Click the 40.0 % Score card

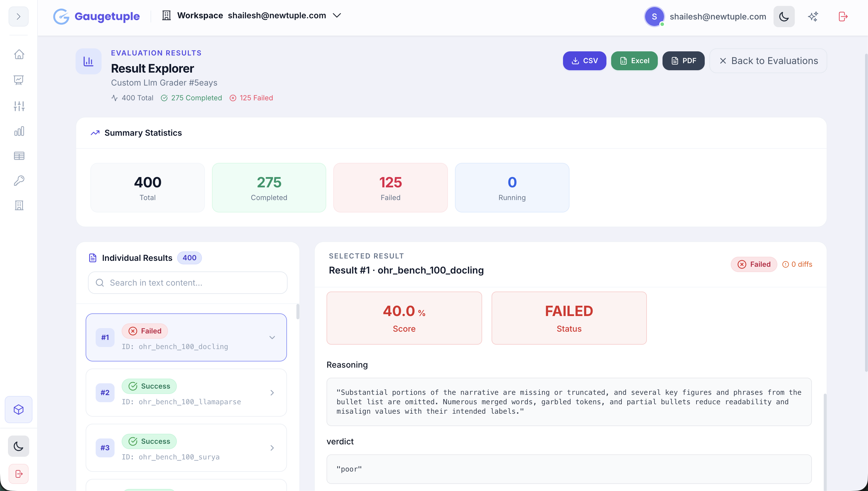(404, 318)
